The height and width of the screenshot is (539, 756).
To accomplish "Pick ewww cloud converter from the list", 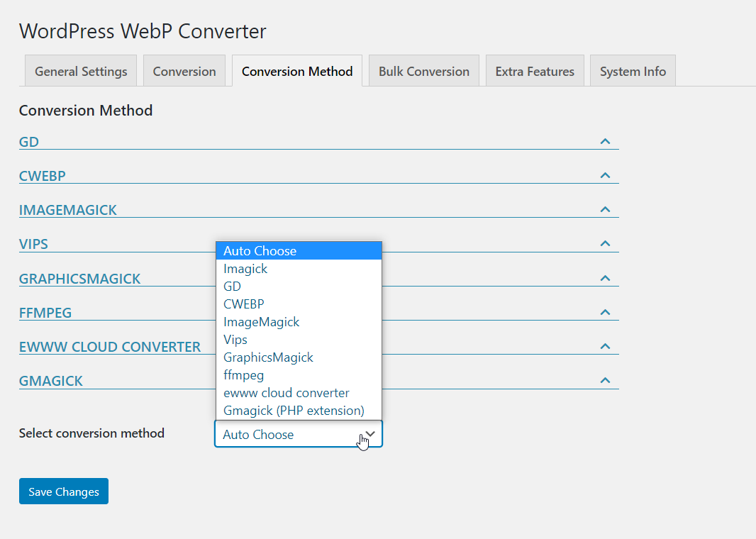I will [286, 392].
